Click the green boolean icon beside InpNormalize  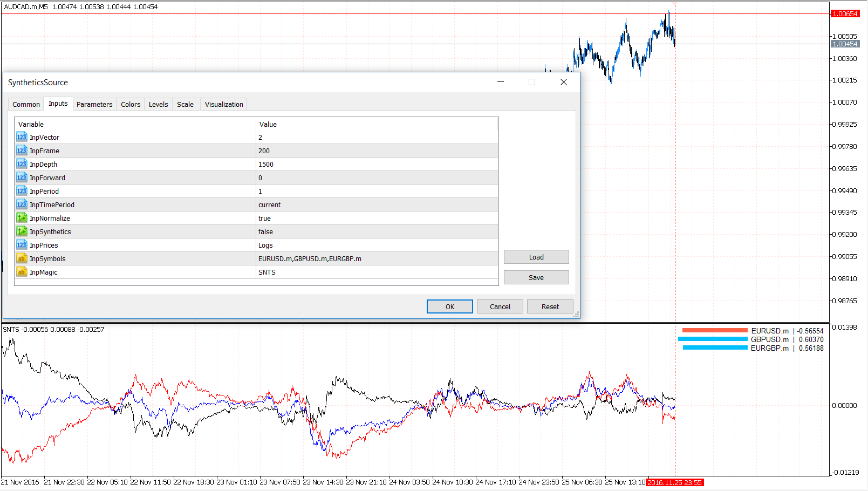[22, 218]
